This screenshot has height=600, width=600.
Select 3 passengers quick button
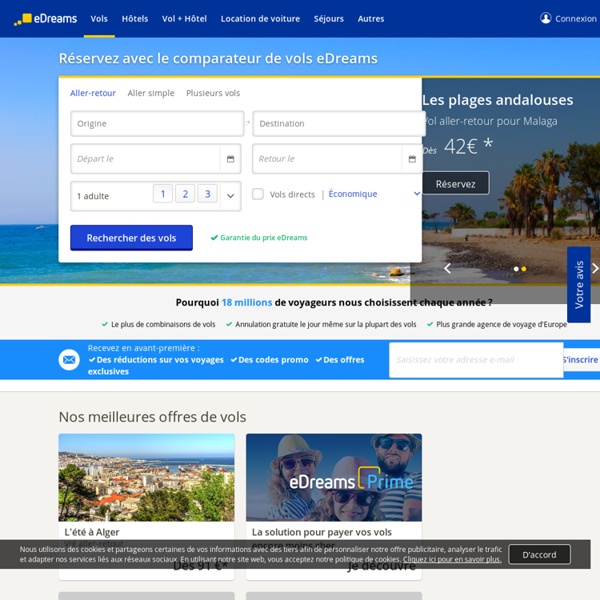[207, 194]
